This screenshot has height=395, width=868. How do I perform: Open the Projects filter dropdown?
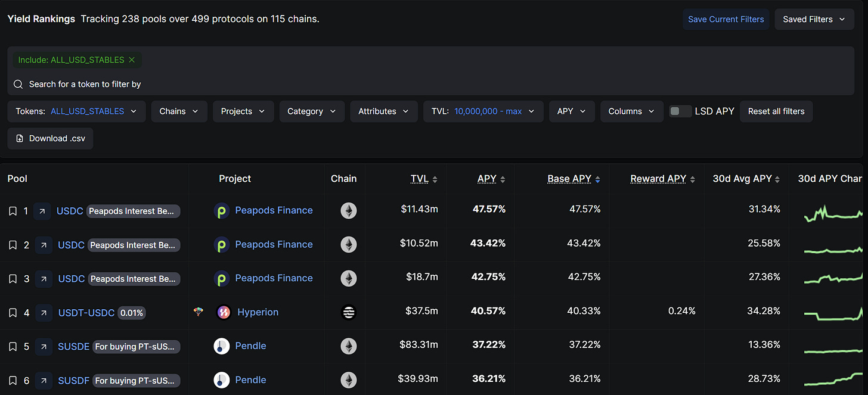pyautogui.click(x=243, y=111)
